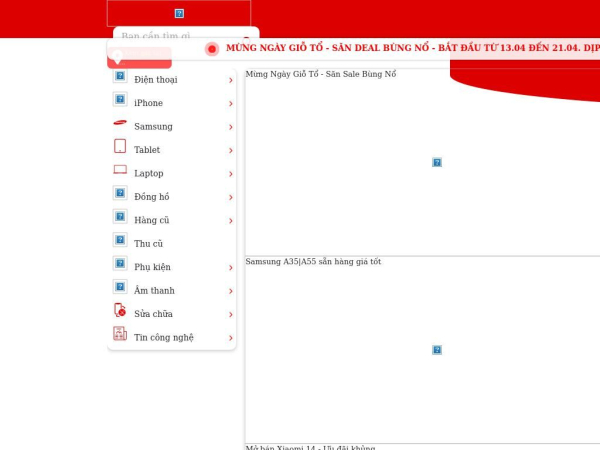Expand the Sửa chữa submenu arrow
Image resolution: width=600 pixels, height=450 pixels.
[x=231, y=315]
